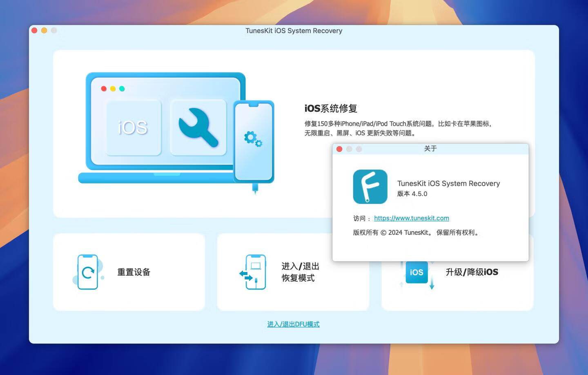Close the 关于 dialog

[x=339, y=149]
